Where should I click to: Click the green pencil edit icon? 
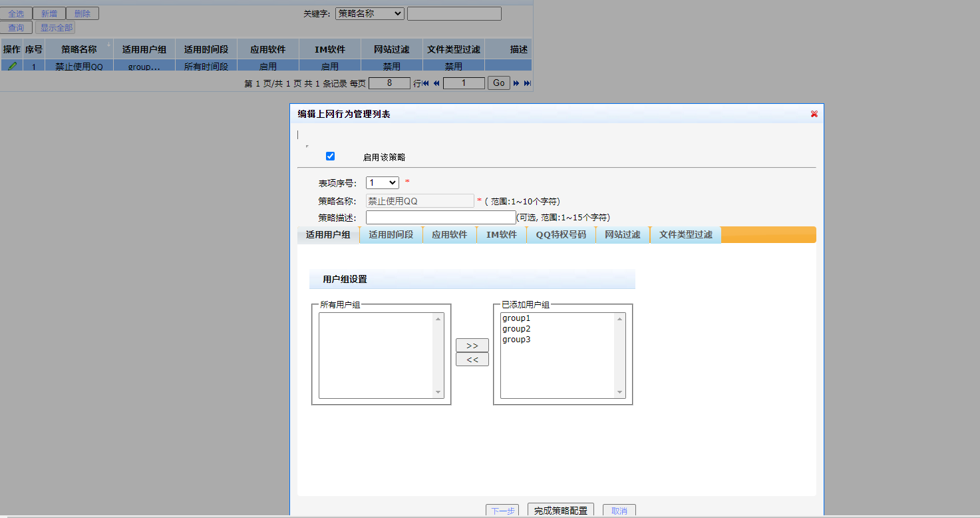point(11,67)
